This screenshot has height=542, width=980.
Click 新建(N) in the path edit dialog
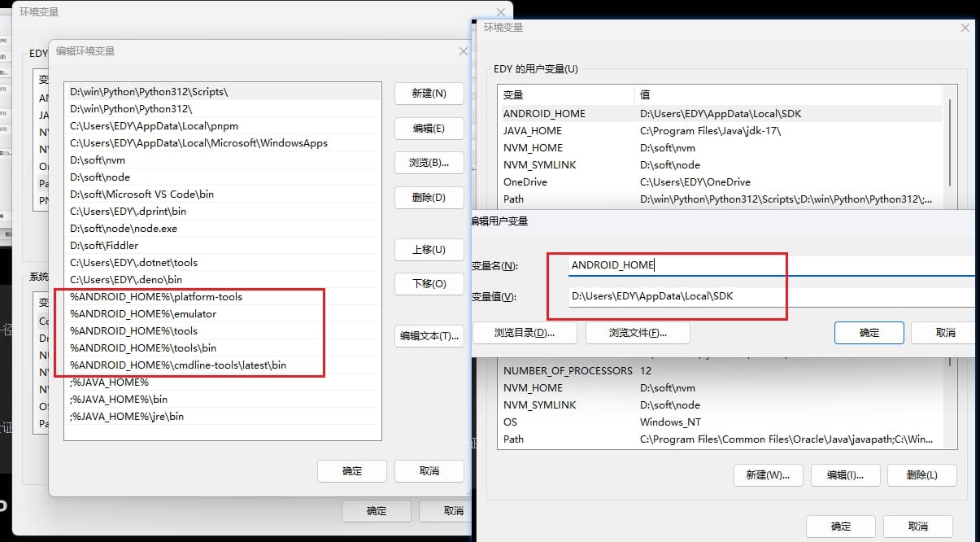429,94
